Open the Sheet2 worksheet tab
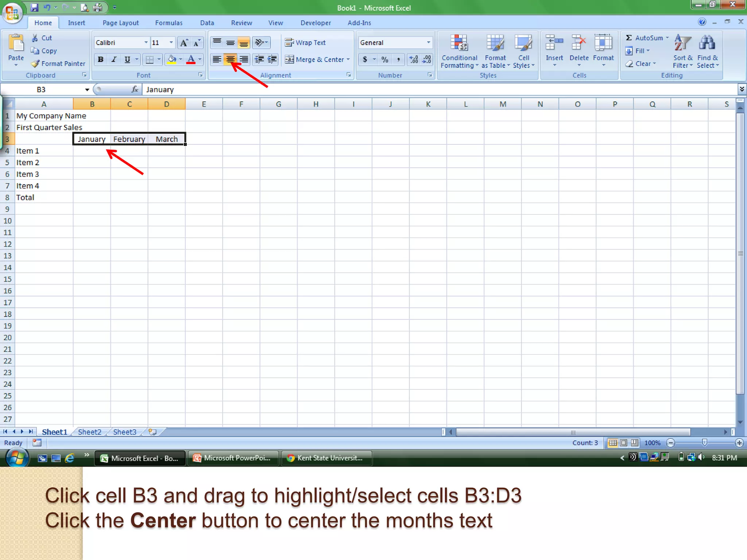Screen dimensions: 747x560 89,432
